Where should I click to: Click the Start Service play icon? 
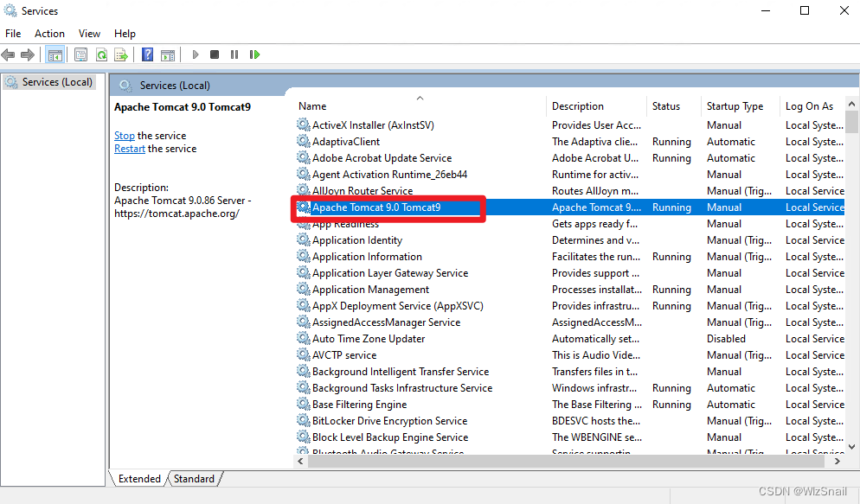click(196, 54)
